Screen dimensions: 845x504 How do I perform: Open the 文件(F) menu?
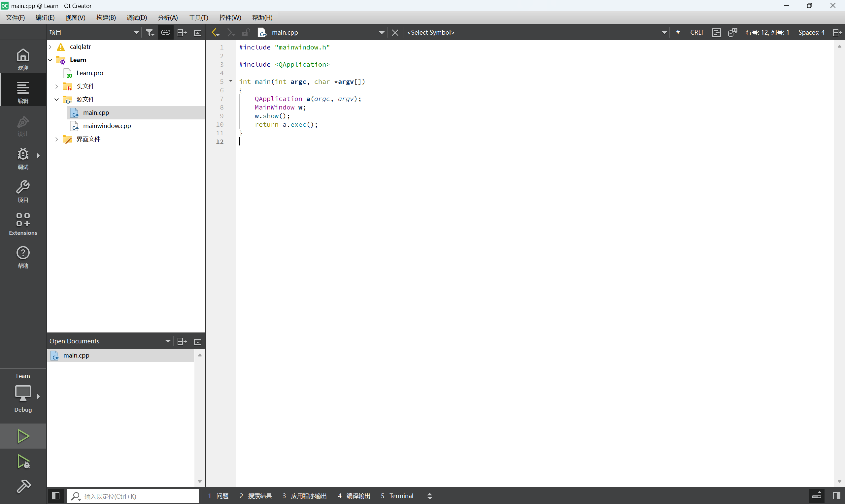pos(15,18)
